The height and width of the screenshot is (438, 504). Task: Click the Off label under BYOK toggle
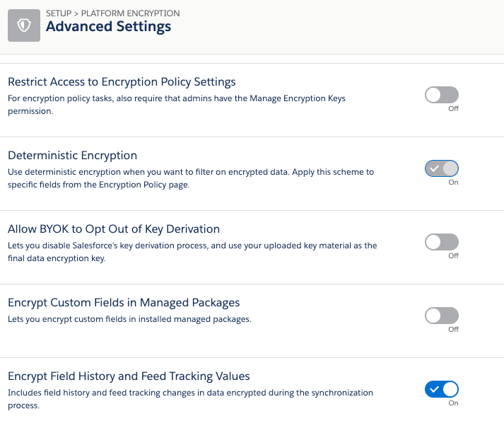click(453, 256)
